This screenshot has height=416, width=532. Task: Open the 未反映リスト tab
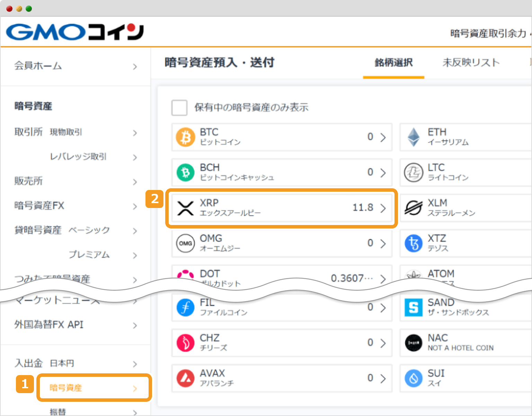(x=471, y=63)
